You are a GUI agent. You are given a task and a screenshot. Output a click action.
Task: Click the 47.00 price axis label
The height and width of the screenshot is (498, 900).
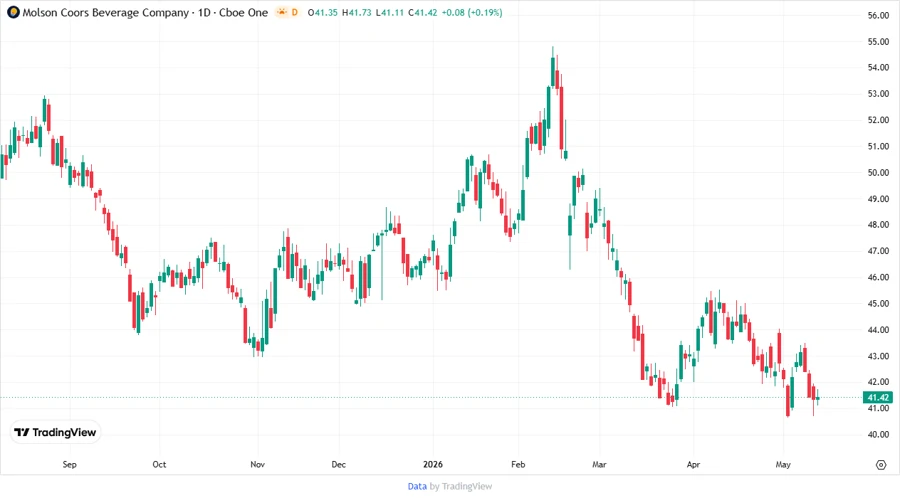coord(878,251)
